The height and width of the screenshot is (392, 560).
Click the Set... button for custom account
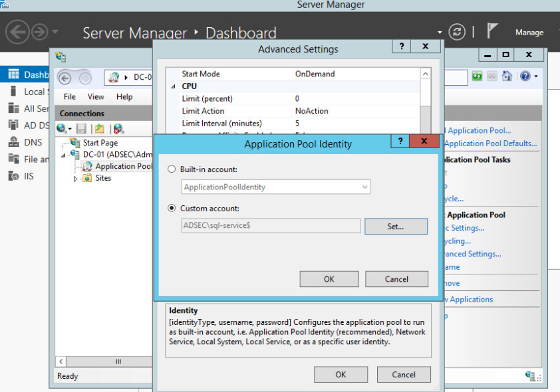(396, 226)
